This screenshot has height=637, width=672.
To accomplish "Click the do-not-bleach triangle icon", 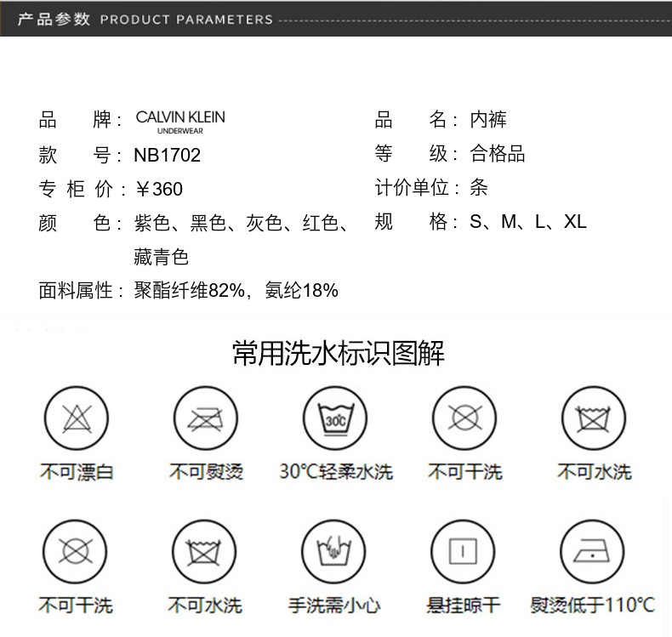I will pyautogui.click(x=76, y=418).
